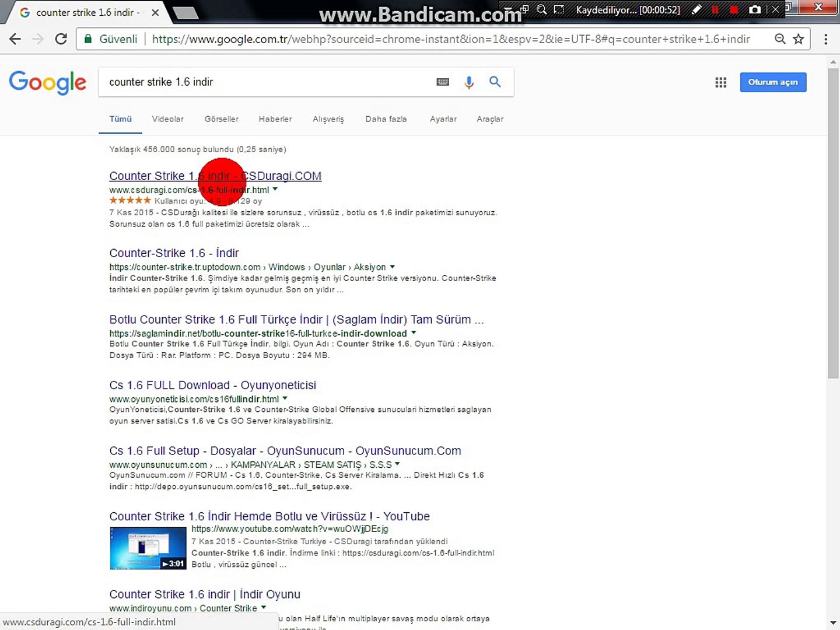Open the Counter-Strike 1.6 - İndir result
840x630 pixels.
pos(174,253)
